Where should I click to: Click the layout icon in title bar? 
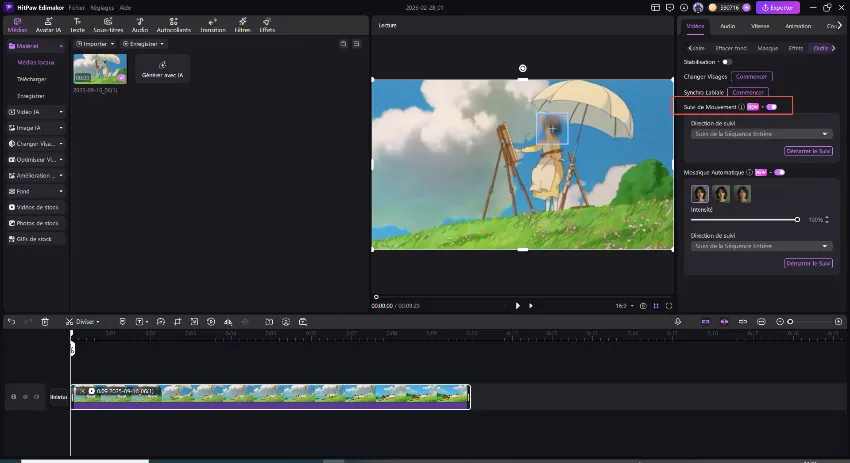tap(655, 8)
